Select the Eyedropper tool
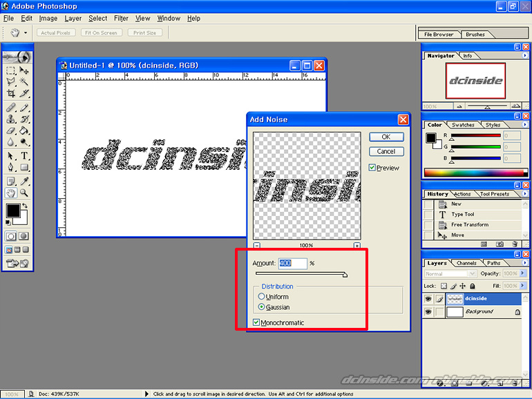This screenshot has height=399, width=532. [x=23, y=182]
